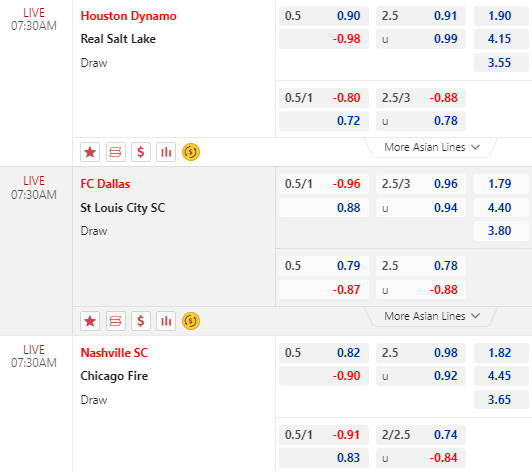This screenshot has width=532, height=472.
Task: Favorite the FC Dallas match with star
Action: pyautogui.click(x=90, y=321)
